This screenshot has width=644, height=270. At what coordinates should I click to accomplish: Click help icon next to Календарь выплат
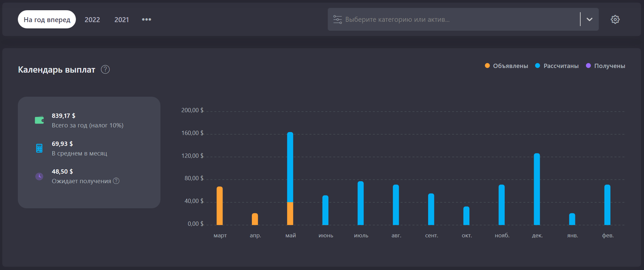(x=105, y=70)
